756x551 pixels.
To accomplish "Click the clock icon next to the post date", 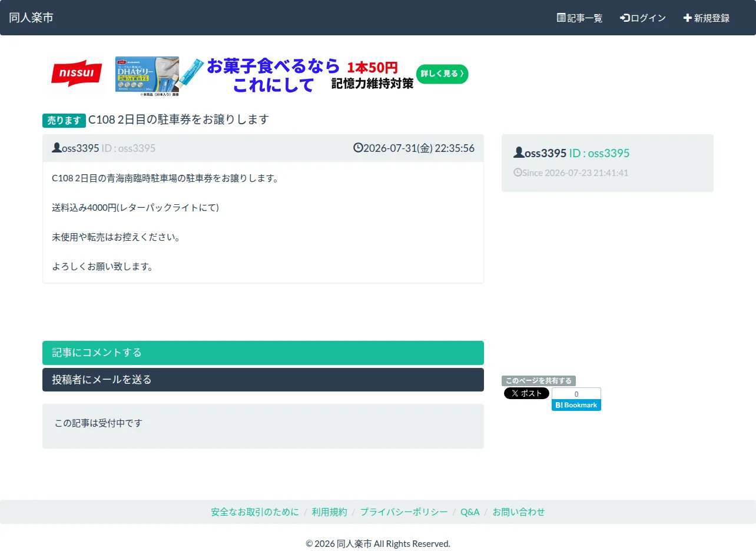I will [358, 147].
